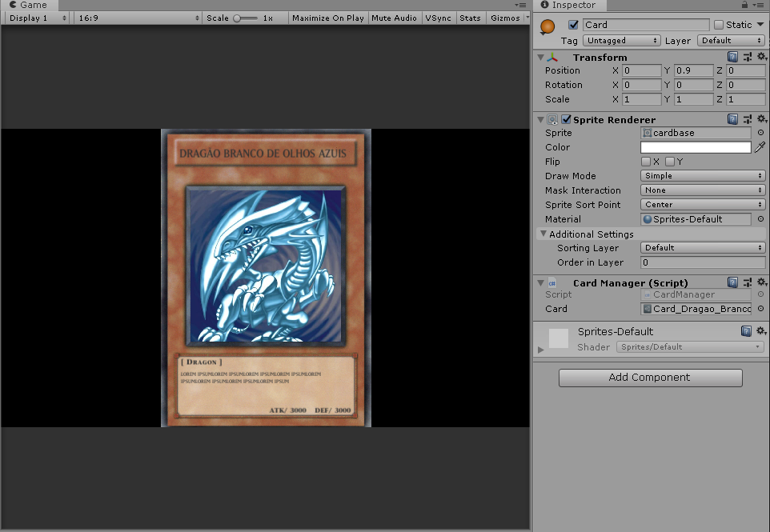770x532 pixels.
Task: Disable the Sprite Renderer component checkbox
Action: click(566, 118)
